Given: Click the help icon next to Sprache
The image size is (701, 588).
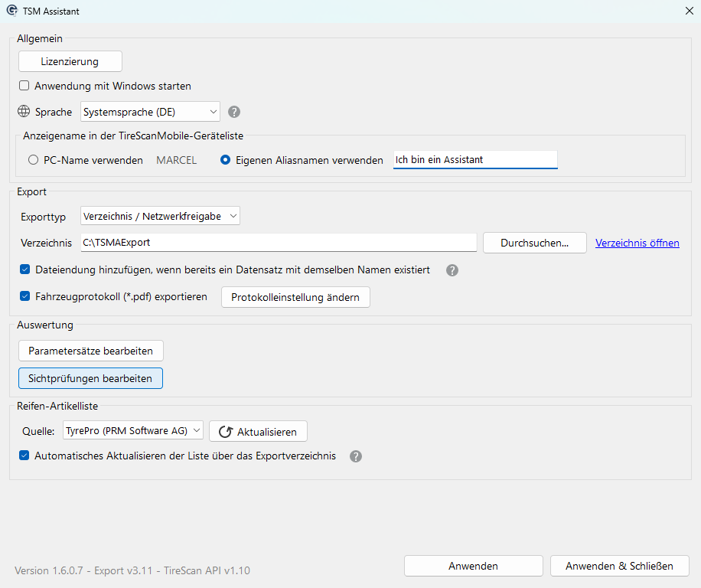Looking at the screenshot, I should click(x=234, y=112).
